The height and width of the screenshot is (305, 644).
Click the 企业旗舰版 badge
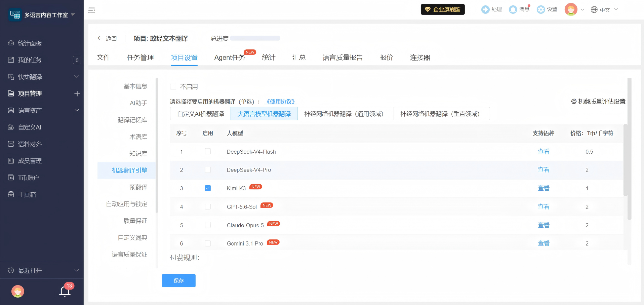pos(443,9)
